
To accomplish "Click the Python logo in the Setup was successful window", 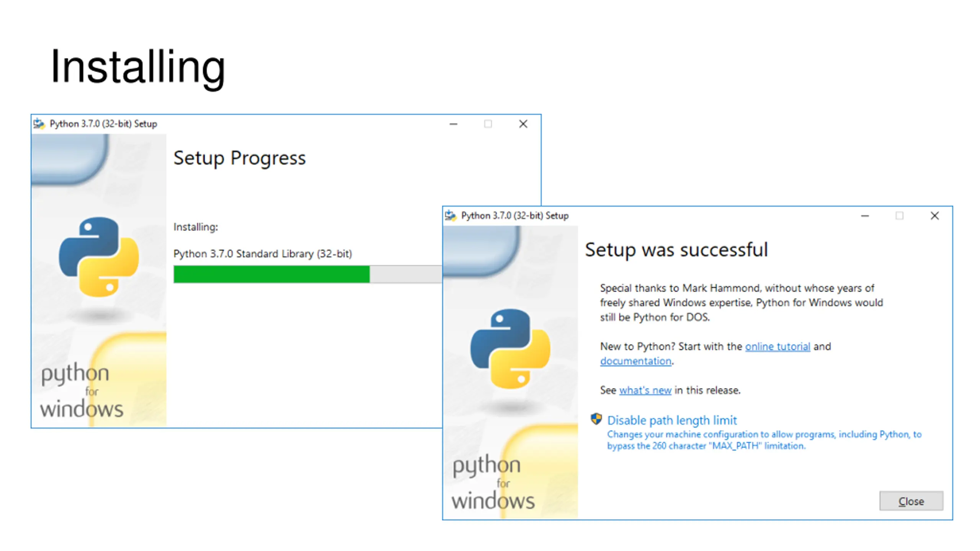I will point(510,349).
